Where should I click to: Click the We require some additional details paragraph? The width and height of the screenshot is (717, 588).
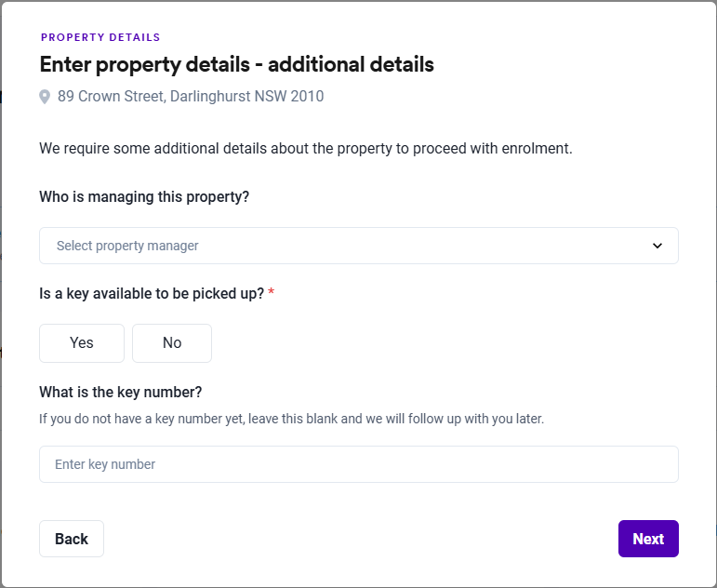[x=306, y=148]
